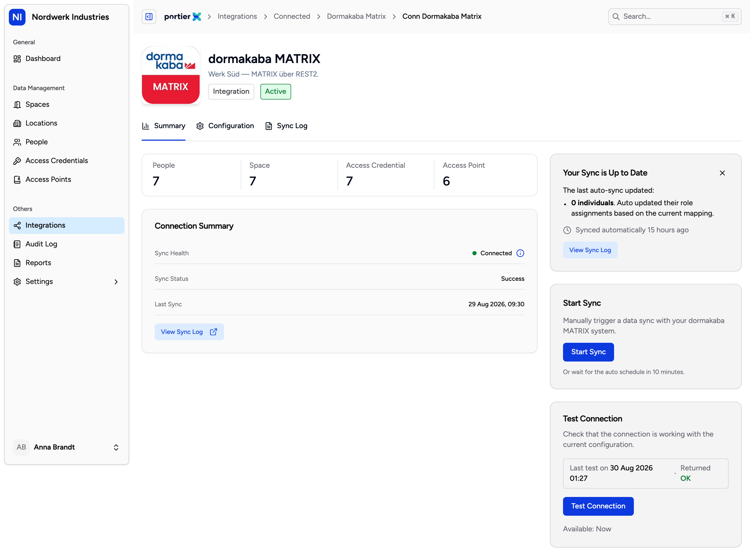Click the Returned 'OK' result
The width and height of the screenshot is (750, 560).
(x=685, y=479)
